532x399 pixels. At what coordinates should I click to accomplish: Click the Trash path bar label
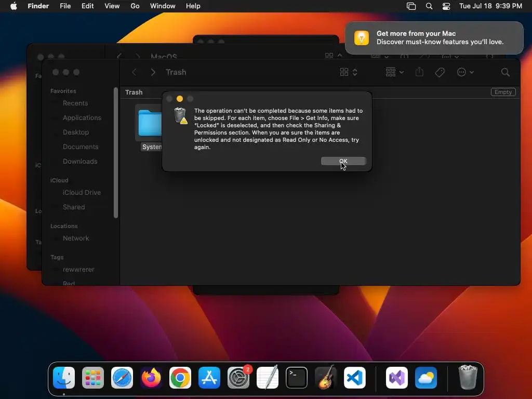click(134, 92)
